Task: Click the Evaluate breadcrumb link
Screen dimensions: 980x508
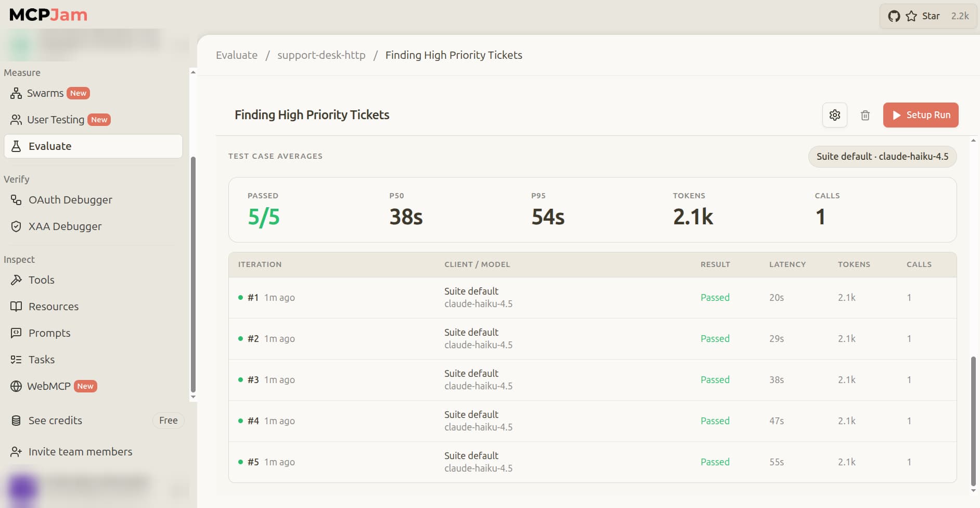Action: 237,55
